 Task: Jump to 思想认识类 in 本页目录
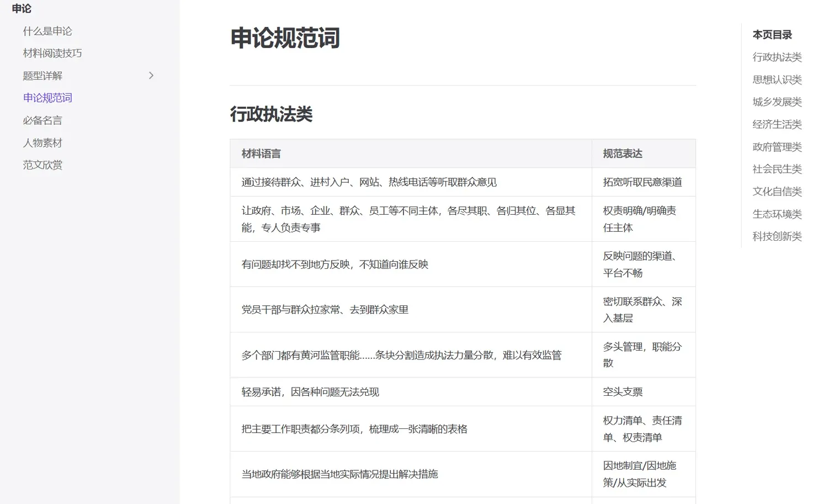coord(777,79)
